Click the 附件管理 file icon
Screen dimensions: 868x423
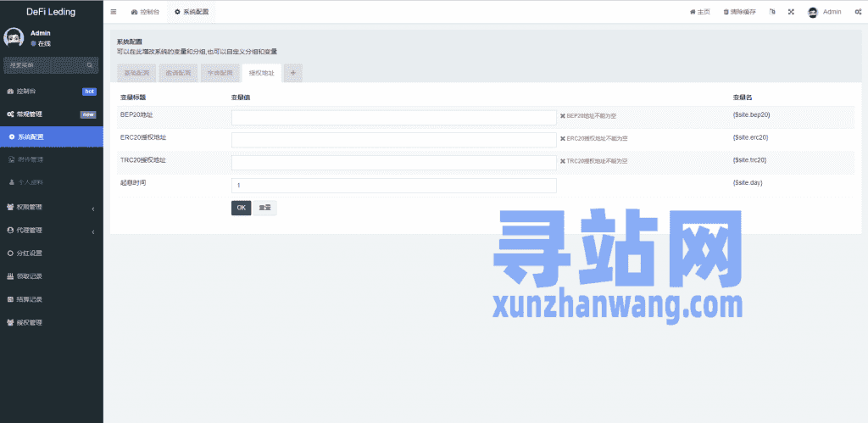coord(12,159)
